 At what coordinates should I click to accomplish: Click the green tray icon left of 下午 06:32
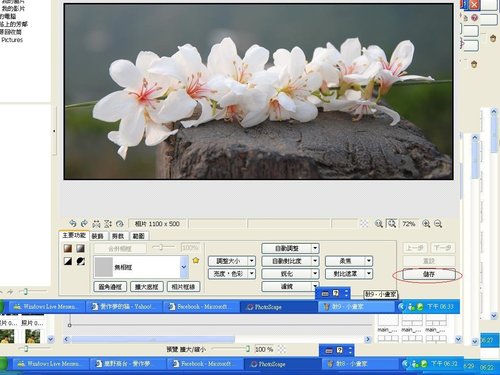coord(423,364)
